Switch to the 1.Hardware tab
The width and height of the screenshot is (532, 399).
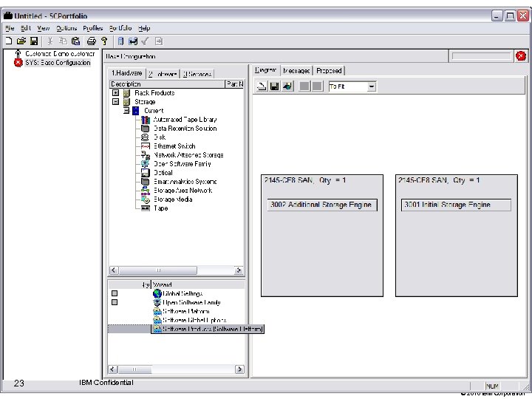tap(126, 73)
